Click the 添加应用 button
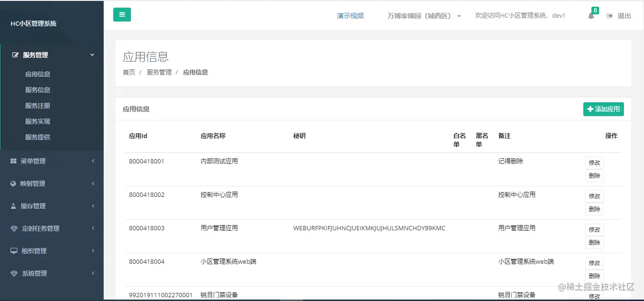 click(x=603, y=109)
